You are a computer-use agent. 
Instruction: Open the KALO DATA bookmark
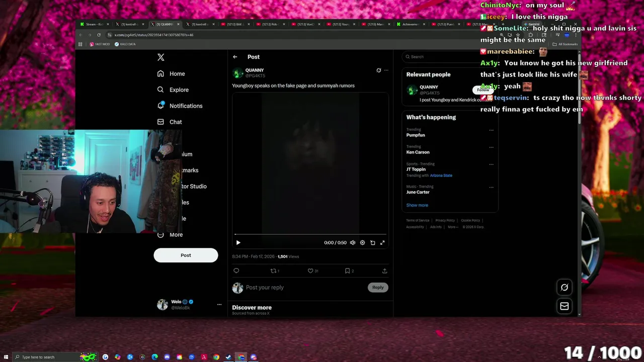click(x=125, y=44)
